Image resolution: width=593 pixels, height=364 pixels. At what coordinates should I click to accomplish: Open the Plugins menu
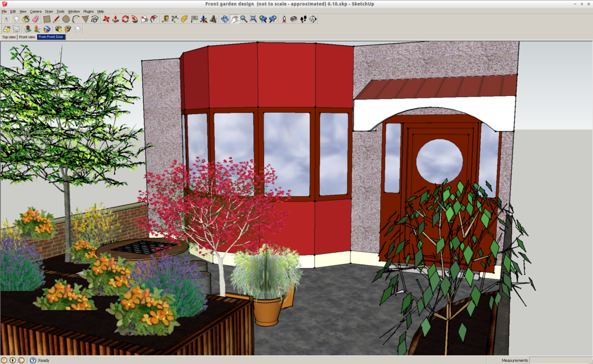(x=88, y=11)
